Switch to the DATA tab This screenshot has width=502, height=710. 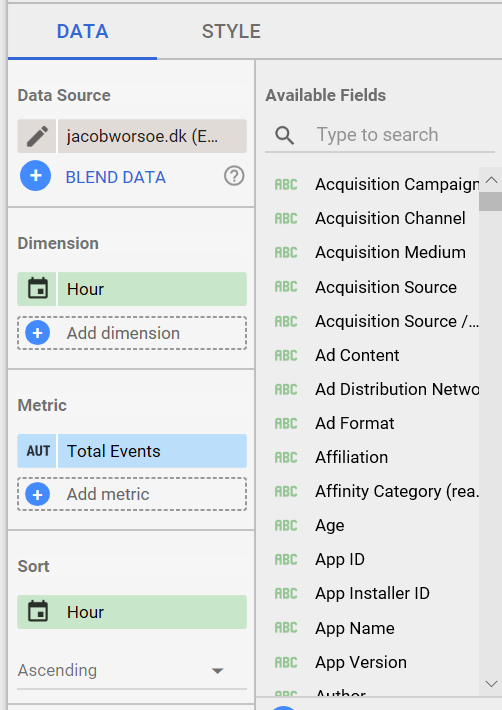click(x=82, y=31)
